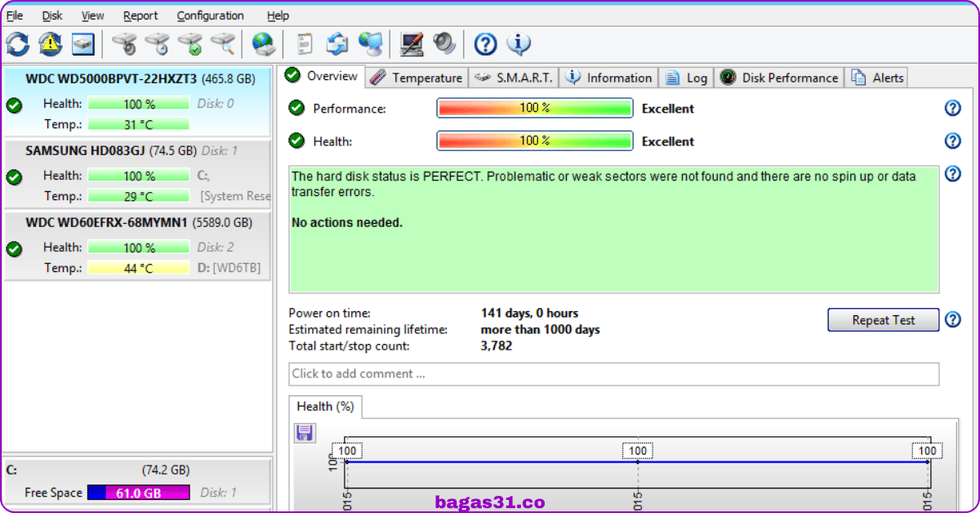The height and width of the screenshot is (513, 980).
Task: Click the refresh with warning triangle icon
Action: click(x=51, y=43)
